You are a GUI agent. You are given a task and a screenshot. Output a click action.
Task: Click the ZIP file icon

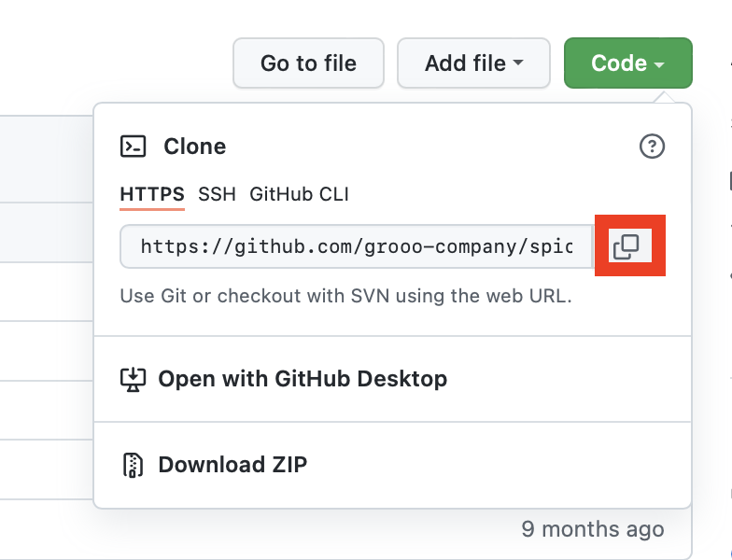[133, 465]
